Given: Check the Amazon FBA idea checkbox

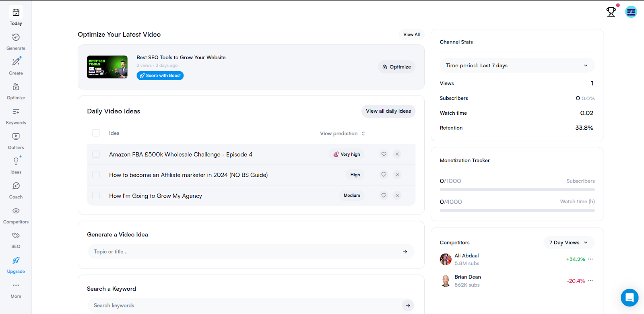Looking at the screenshot, I should tap(96, 154).
